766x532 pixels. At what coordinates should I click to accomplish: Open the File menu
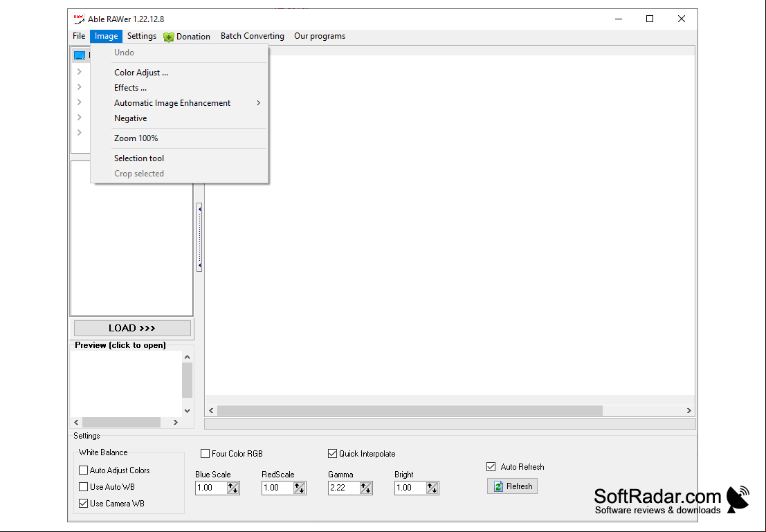79,36
